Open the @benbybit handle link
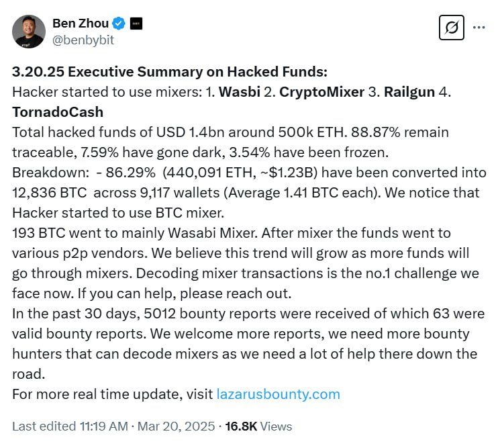This screenshot has height=448, width=500. point(83,40)
